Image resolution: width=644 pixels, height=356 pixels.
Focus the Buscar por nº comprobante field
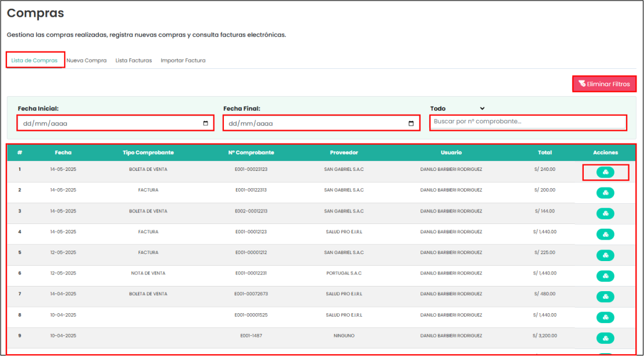coord(528,122)
